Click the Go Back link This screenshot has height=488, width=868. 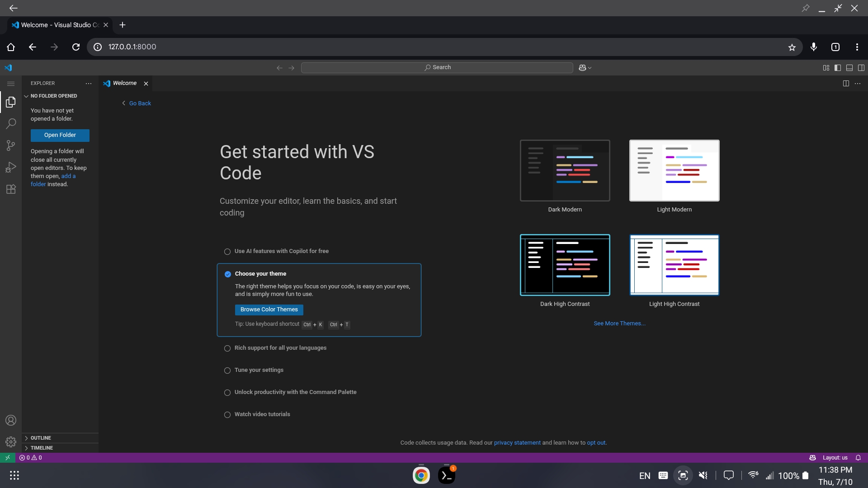[x=137, y=103]
